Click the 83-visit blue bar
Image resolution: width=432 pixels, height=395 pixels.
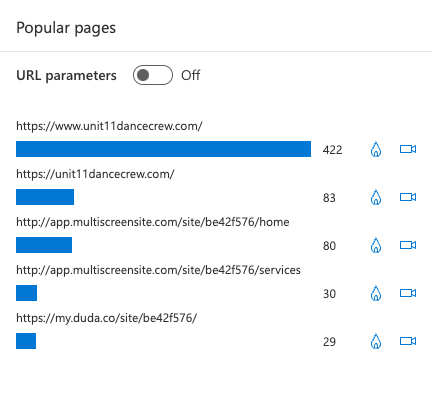coord(45,197)
